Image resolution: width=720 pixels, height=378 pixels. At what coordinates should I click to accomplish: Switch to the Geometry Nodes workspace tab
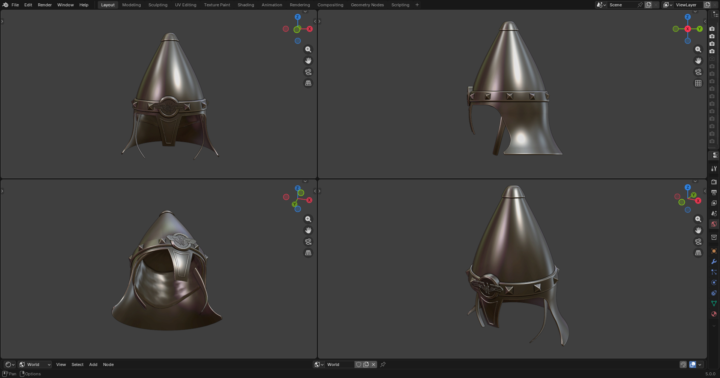[367, 5]
